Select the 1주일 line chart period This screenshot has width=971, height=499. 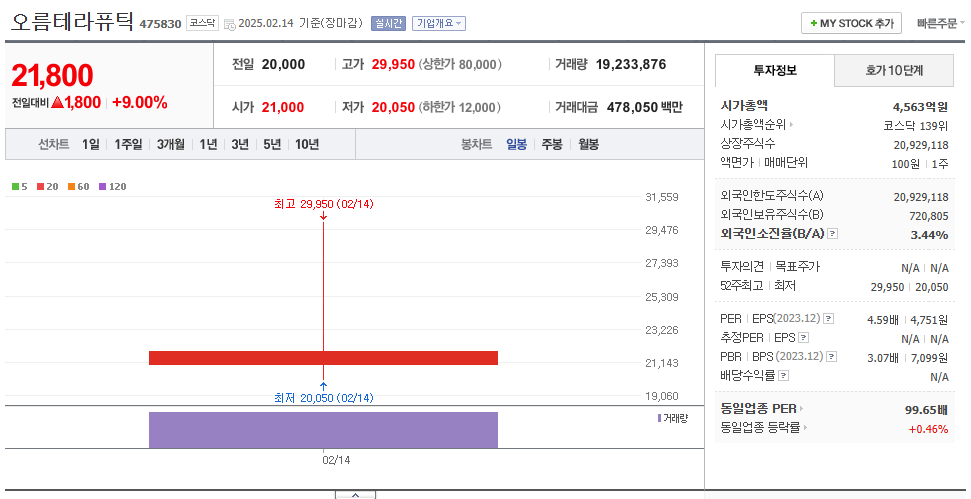pyautogui.click(x=128, y=144)
